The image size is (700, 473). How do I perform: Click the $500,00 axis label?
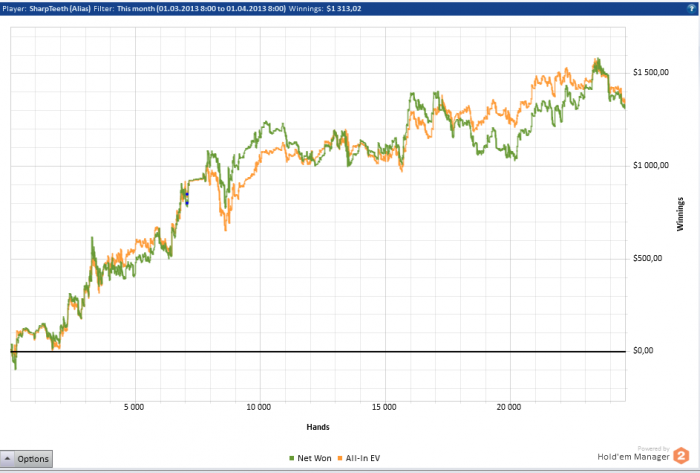pyautogui.click(x=648, y=258)
